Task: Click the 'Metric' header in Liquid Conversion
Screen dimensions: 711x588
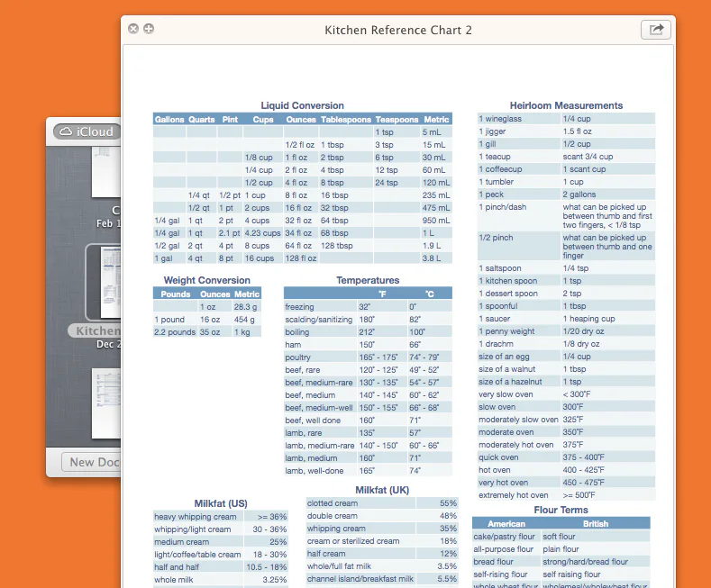Action: (436, 120)
